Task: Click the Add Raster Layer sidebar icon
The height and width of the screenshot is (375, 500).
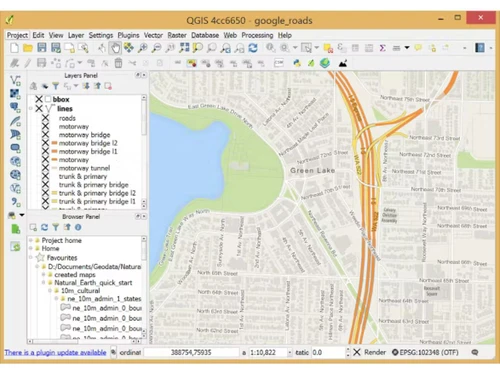Action: pyautogui.click(x=15, y=94)
